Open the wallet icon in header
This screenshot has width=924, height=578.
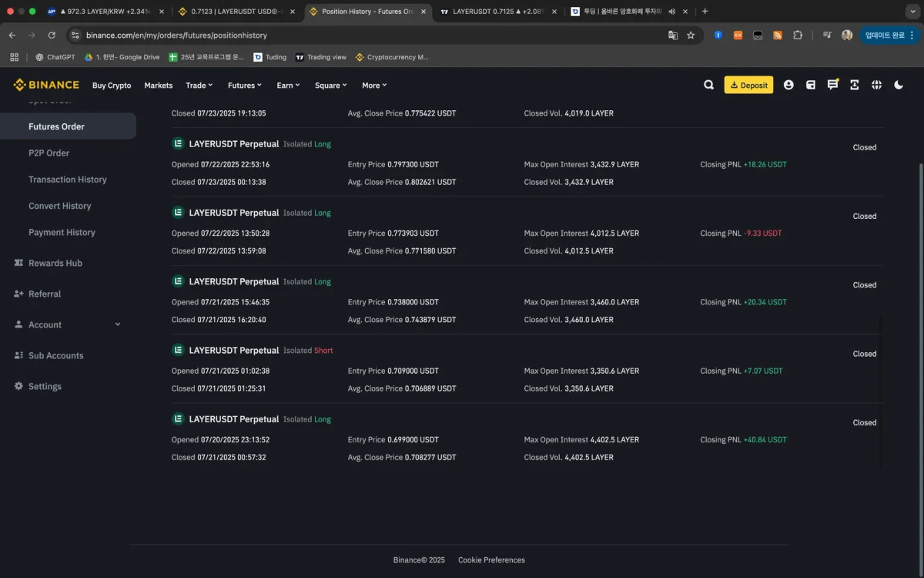pos(810,85)
